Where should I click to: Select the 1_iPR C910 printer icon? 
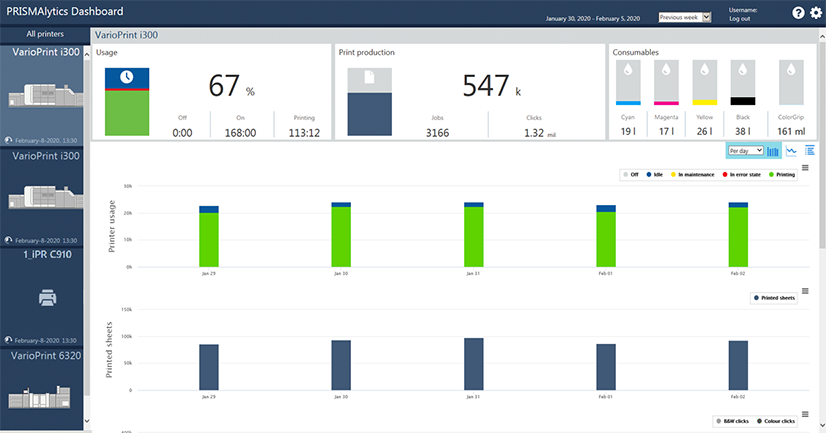pyautogui.click(x=47, y=298)
